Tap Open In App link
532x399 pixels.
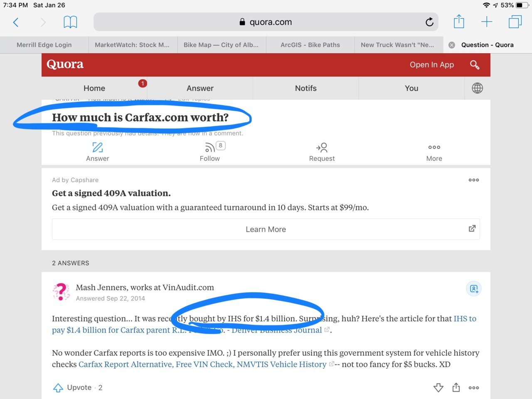432,65
